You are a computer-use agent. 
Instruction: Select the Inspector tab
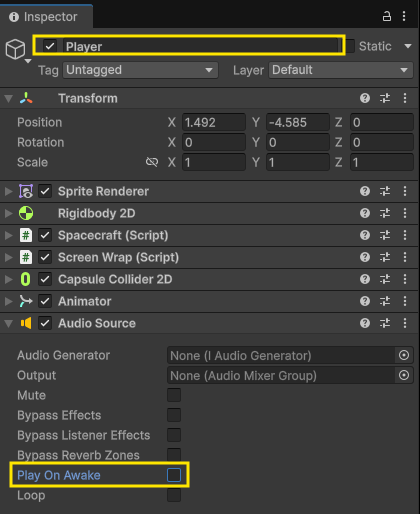(x=46, y=17)
